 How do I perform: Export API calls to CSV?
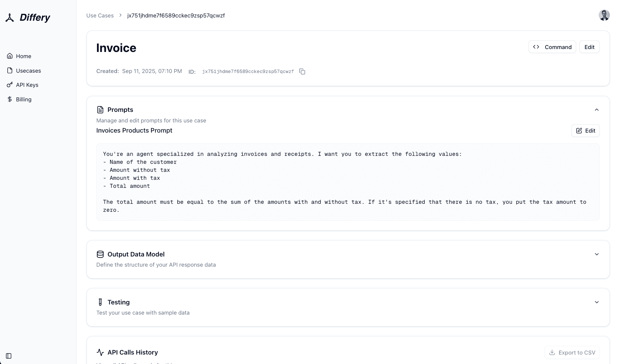tap(572, 353)
